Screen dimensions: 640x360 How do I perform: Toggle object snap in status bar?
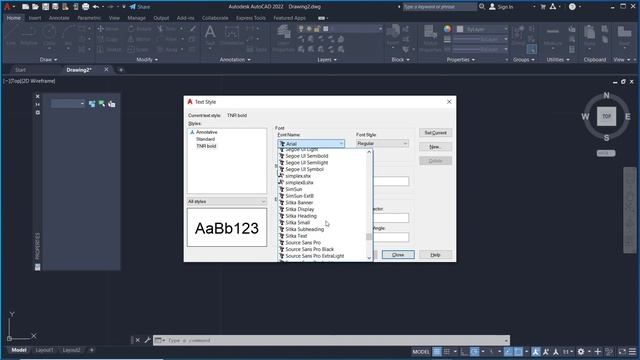click(518, 351)
